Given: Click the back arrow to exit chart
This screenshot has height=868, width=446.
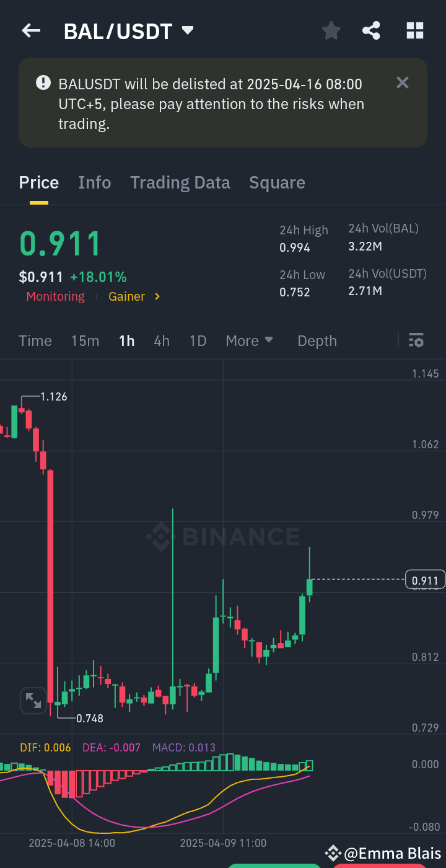Looking at the screenshot, I should point(30,30).
